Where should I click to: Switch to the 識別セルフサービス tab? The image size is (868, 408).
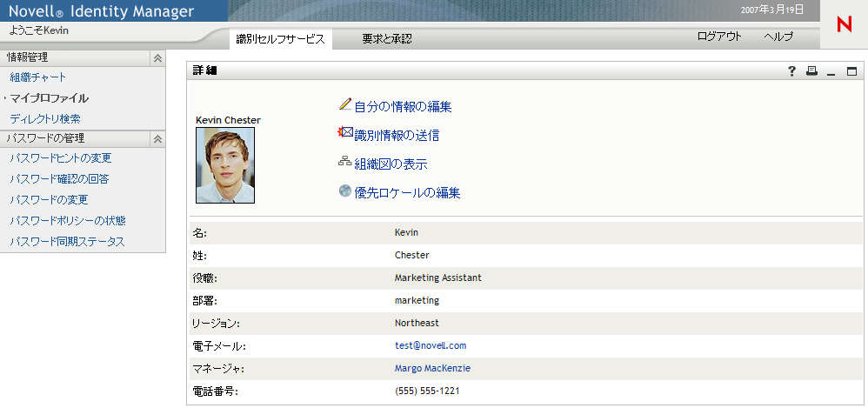(280, 39)
